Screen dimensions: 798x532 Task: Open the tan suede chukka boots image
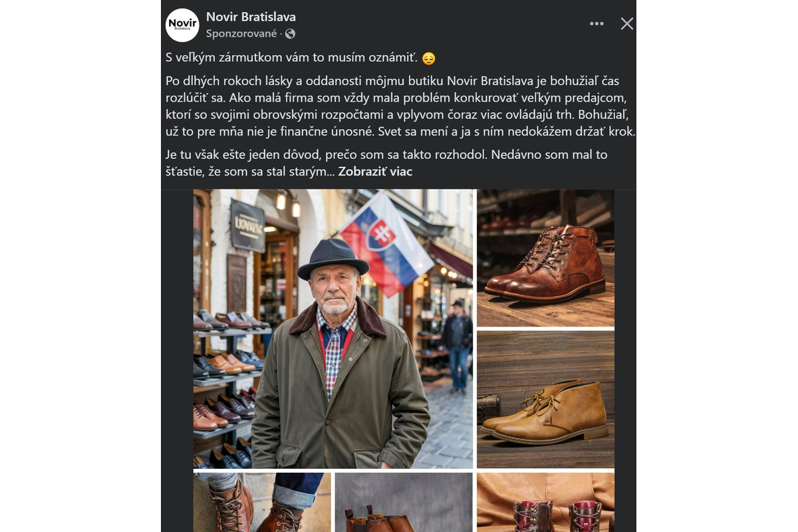click(545, 399)
